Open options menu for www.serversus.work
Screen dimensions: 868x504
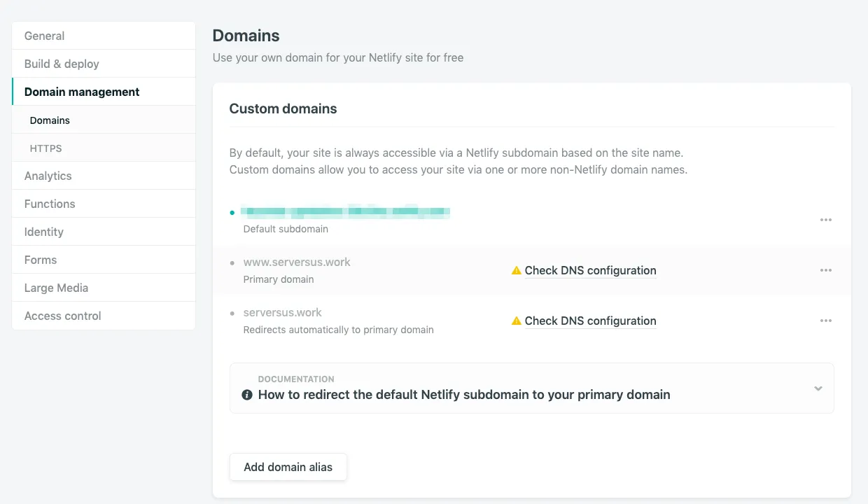(826, 270)
